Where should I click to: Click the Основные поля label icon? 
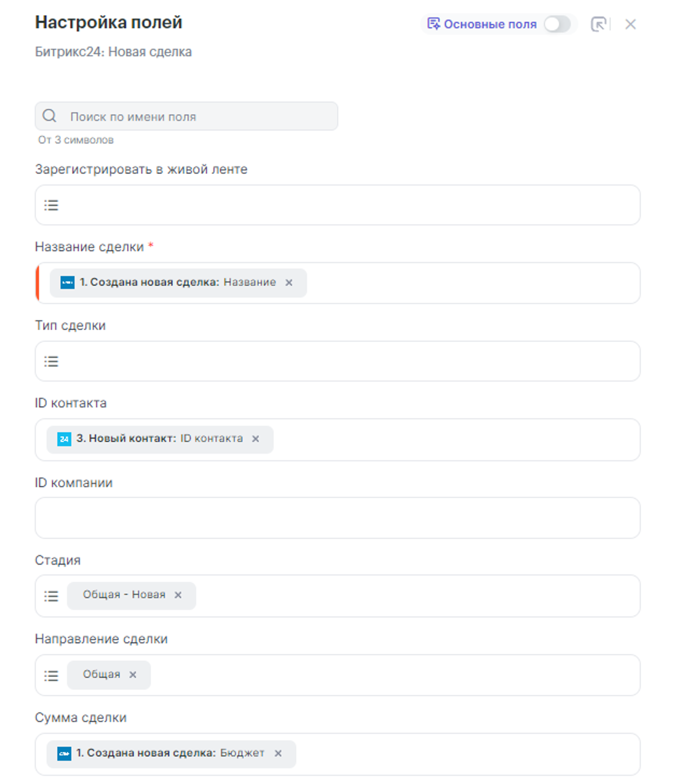pyautogui.click(x=434, y=24)
